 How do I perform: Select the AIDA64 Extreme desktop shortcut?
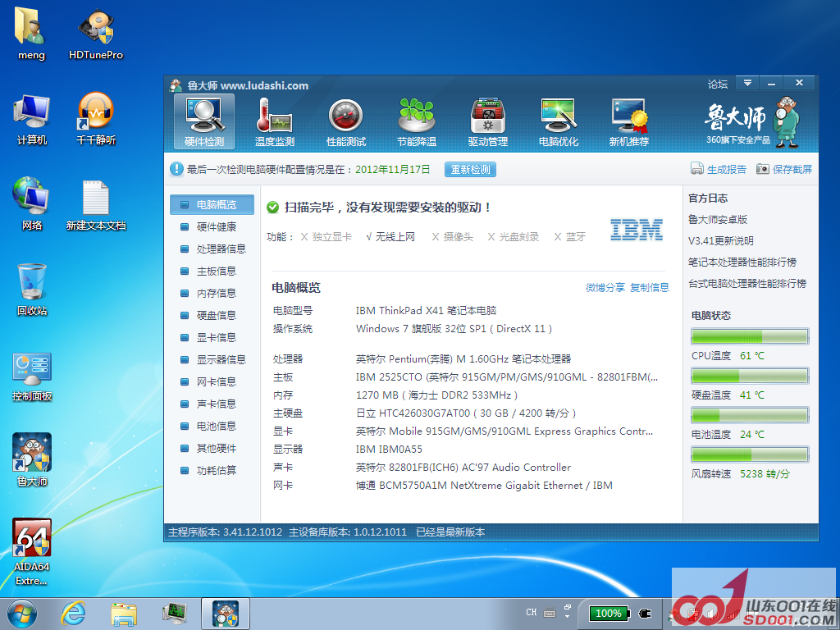point(32,552)
